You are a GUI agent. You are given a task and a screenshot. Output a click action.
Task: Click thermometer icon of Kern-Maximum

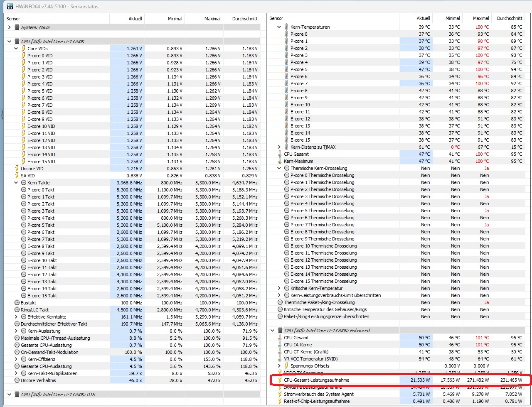click(280, 161)
